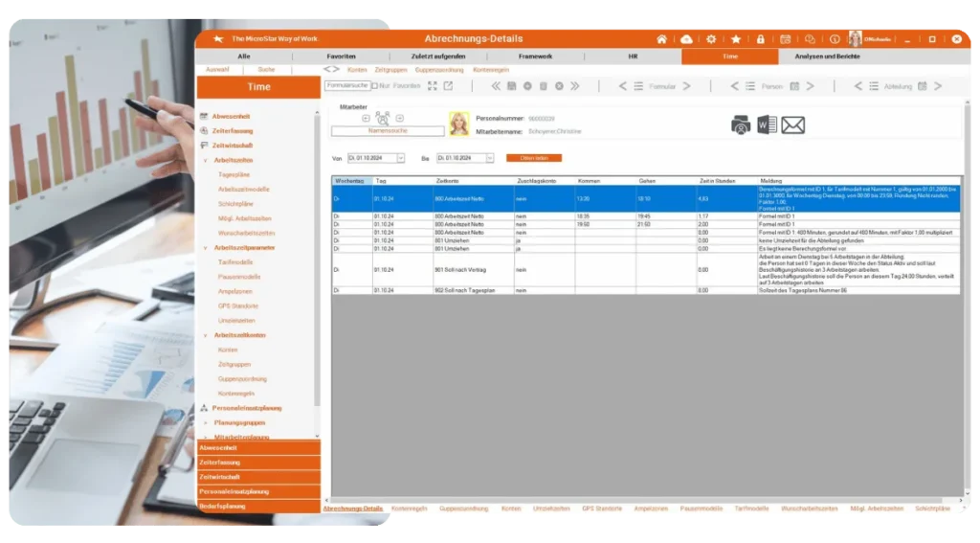Screen dimensions: 980x543
Task: Click the cancel circle-x icon in toolbar
Action: coord(559,85)
